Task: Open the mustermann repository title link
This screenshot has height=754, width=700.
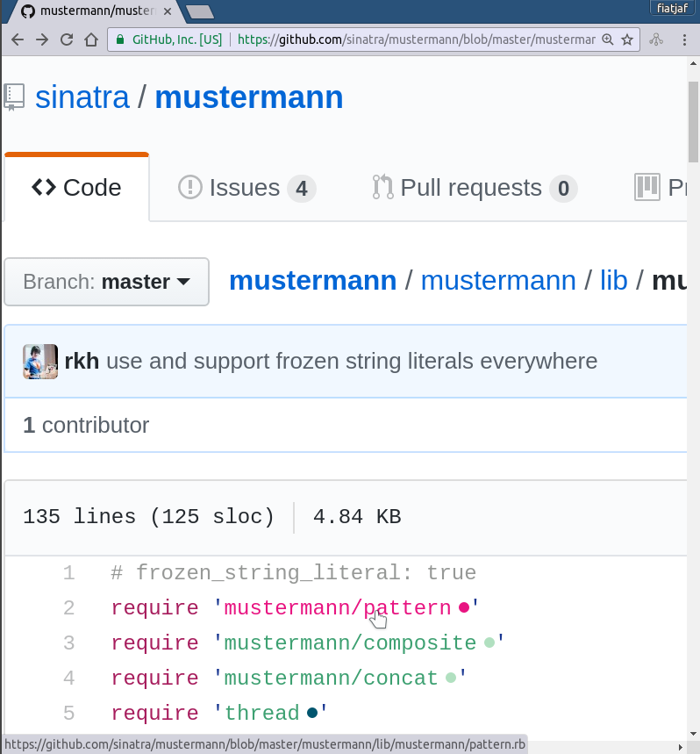Action: [x=249, y=97]
